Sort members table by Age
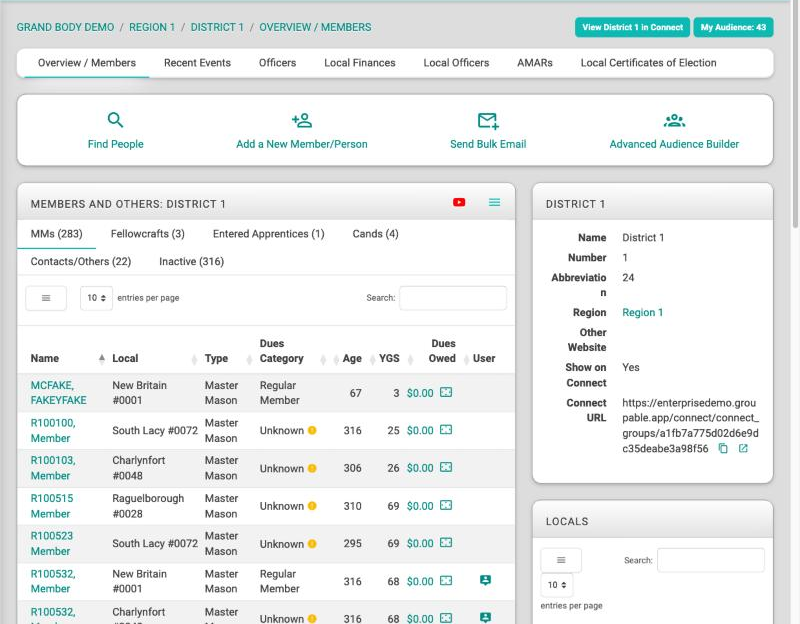The height and width of the screenshot is (624, 800). click(352, 358)
